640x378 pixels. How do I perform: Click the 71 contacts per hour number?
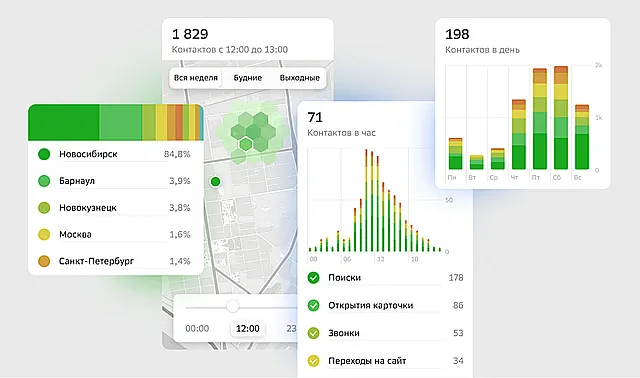[x=315, y=118]
